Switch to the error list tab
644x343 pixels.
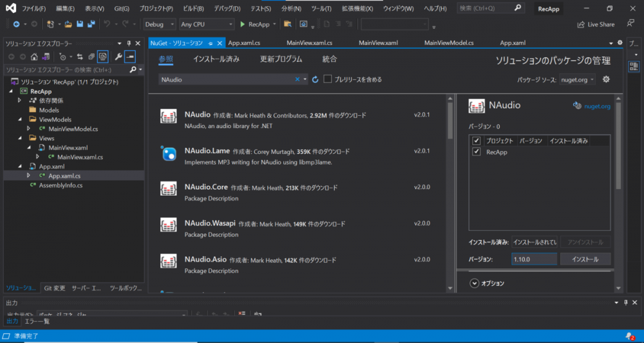click(x=37, y=321)
